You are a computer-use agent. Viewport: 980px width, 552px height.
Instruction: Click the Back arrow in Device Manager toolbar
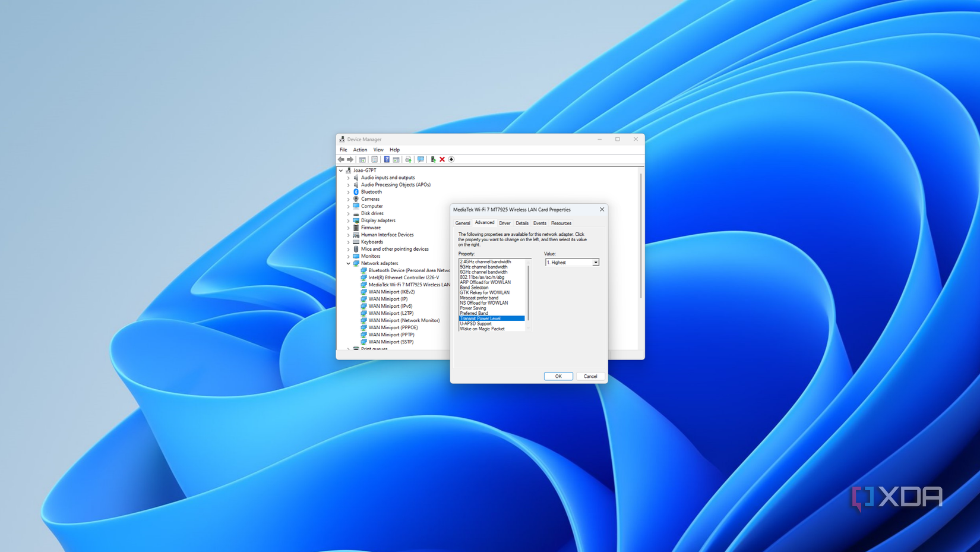(x=341, y=159)
